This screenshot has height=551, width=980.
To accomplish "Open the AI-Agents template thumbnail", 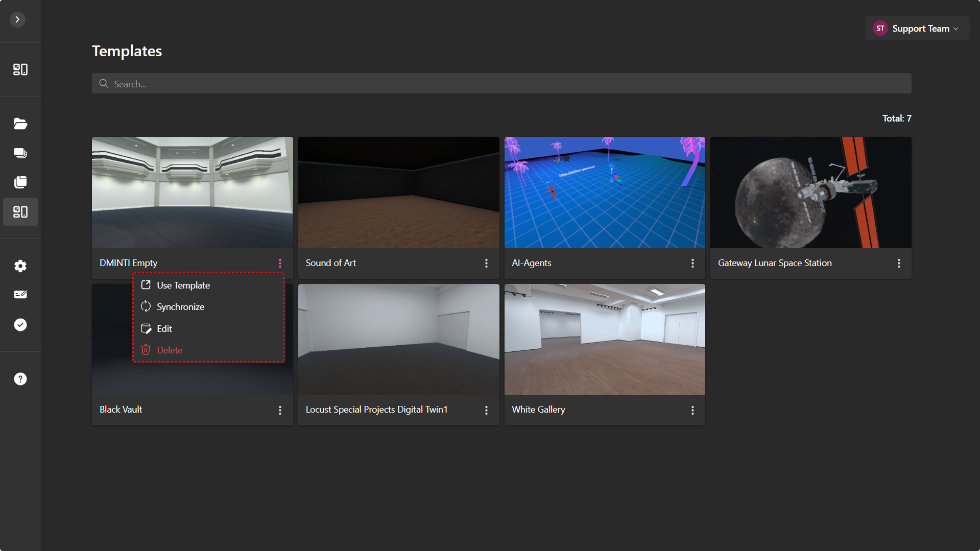I will click(605, 193).
